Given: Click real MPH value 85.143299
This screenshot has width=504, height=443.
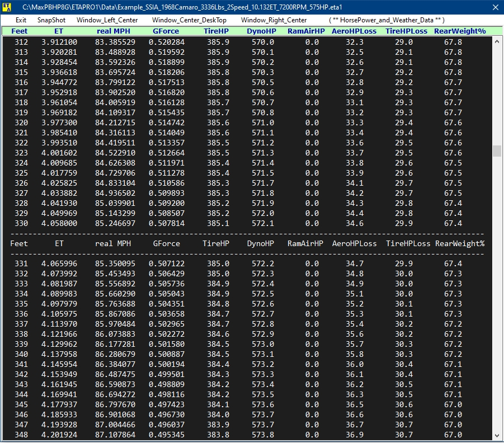Looking at the screenshot, I should coord(115,213).
